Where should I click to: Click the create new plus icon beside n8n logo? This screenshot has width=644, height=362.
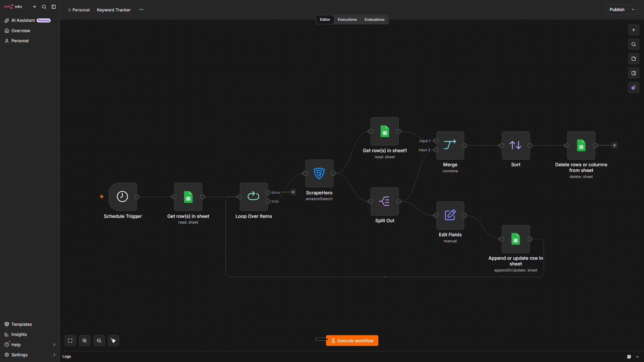pyautogui.click(x=35, y=7)
